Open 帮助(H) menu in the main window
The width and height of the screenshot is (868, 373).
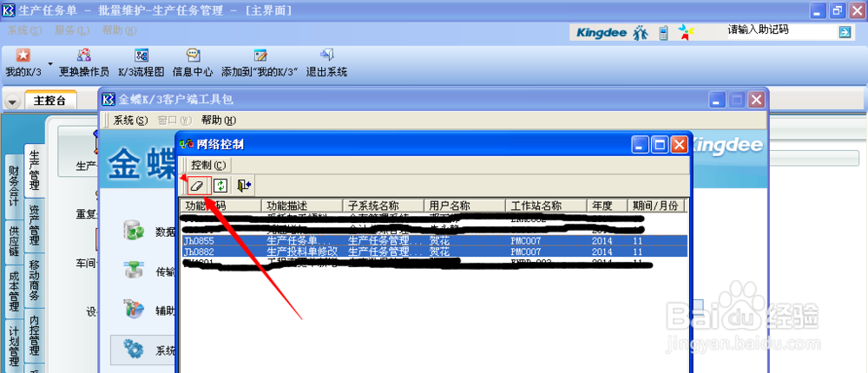pyautogui.click(x=120, y=30)
